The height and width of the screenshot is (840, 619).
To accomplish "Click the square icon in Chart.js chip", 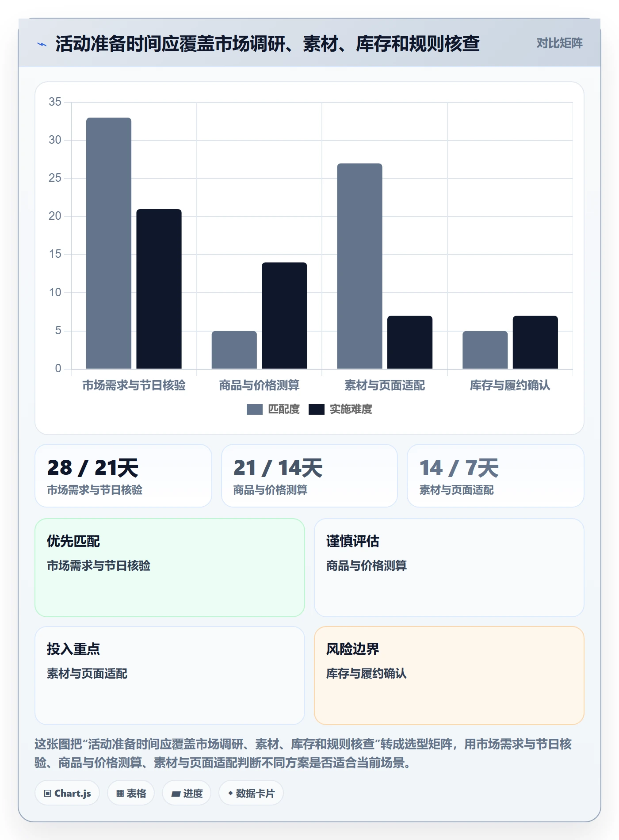I will pos(48,794).
